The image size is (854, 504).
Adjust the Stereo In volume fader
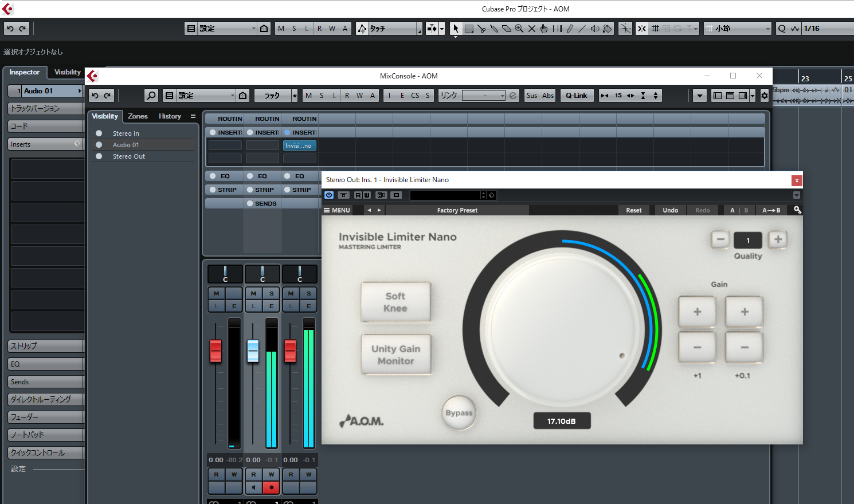coord(216,351)
